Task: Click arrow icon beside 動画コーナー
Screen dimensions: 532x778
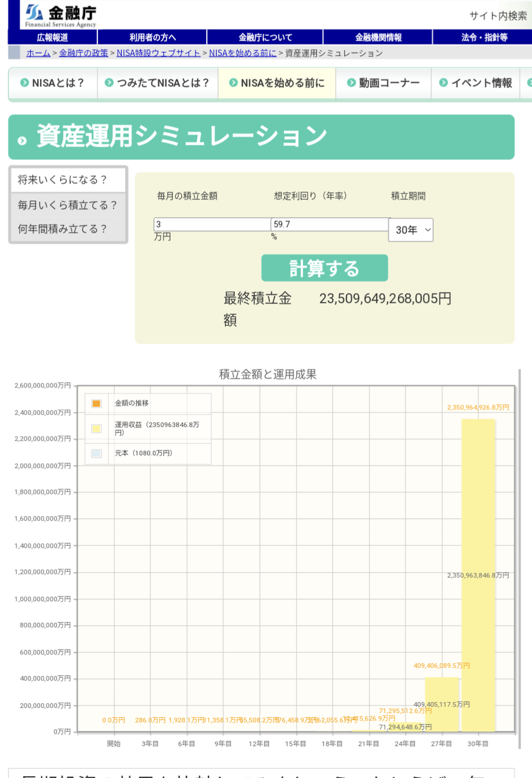Action: tap(351, 83)
